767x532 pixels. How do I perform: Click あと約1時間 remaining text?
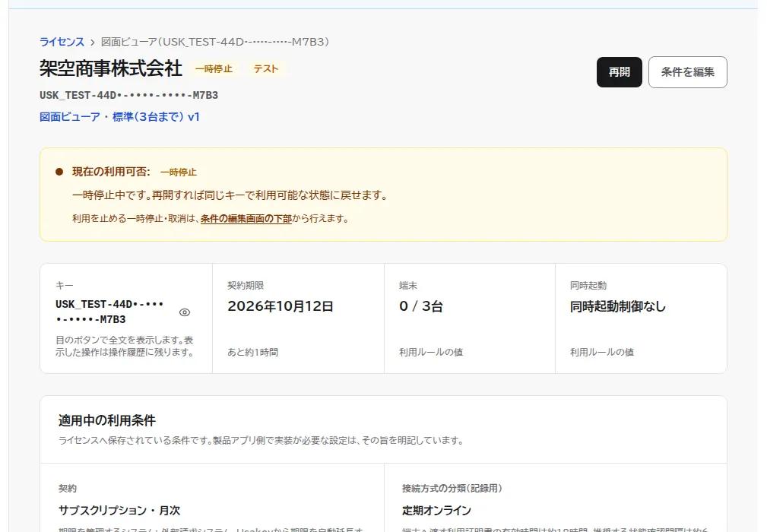pos(252,352)
